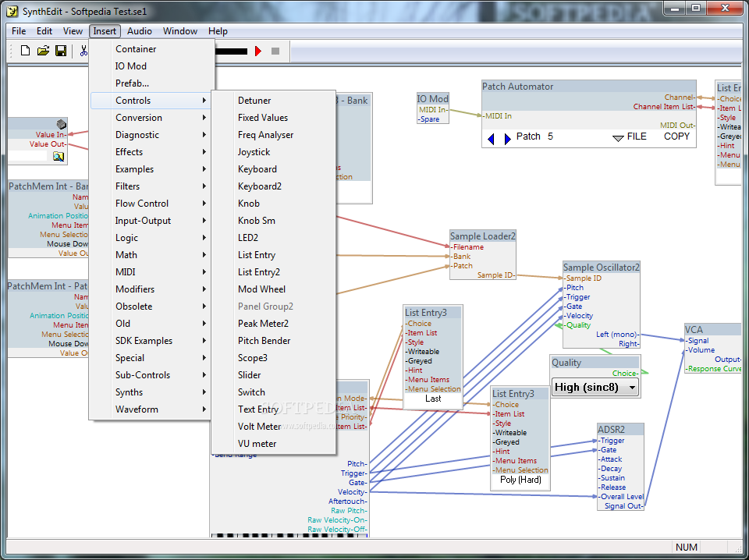The height and width of the screenshot is (560, 749).
Task: Choose Prefab... from the Insert menu
Action: [151, 83]
